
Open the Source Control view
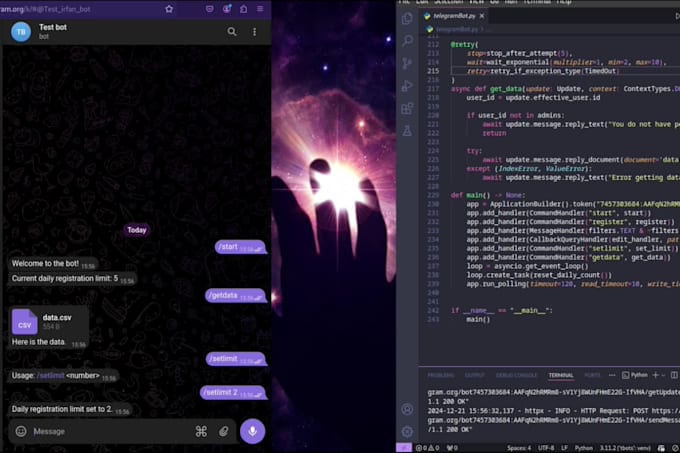(407, 63)
